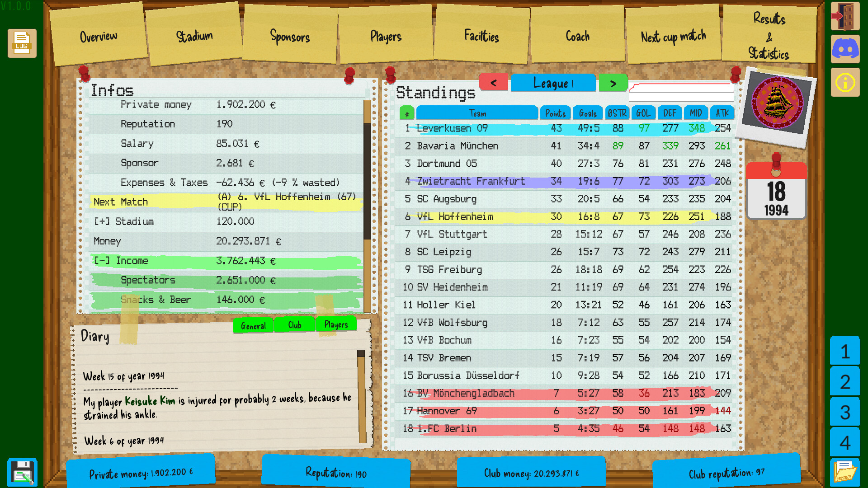Image resolution: width=868 pixels, height=488 pixels.
Task: Click the League 1 header button
Action: [x=553, y=83]
